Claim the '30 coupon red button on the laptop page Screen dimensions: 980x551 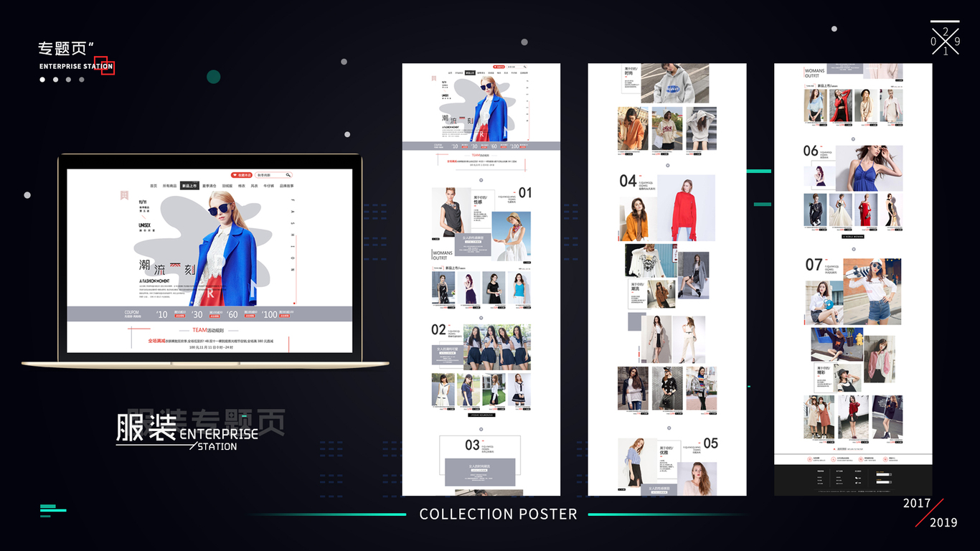(x=215, y=316)
